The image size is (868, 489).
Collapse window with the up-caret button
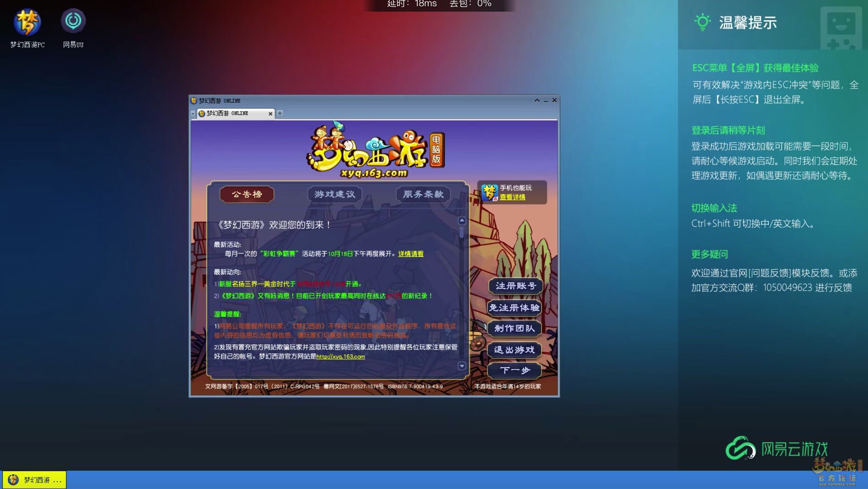click(x=537, y=100)
